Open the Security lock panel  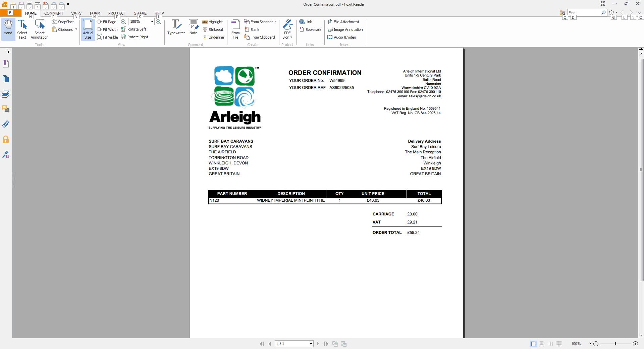pyautogui.click(x=6, y=139)
